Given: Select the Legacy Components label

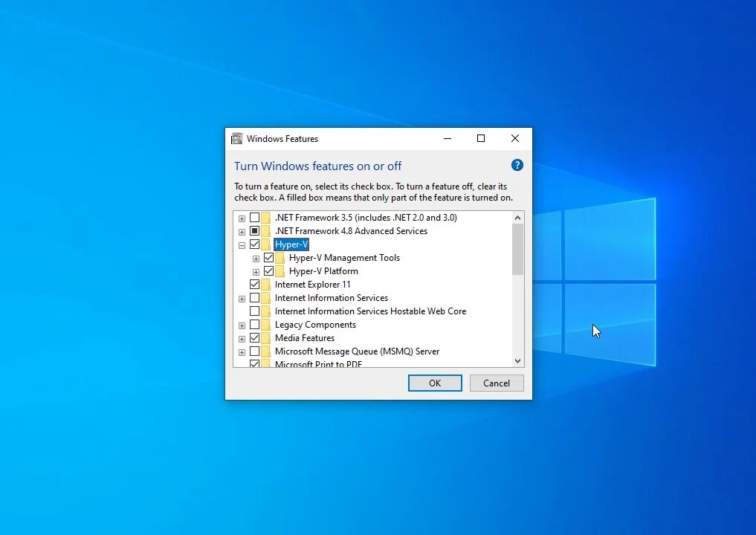Looking at the screenshot, I should coord(315,325).
